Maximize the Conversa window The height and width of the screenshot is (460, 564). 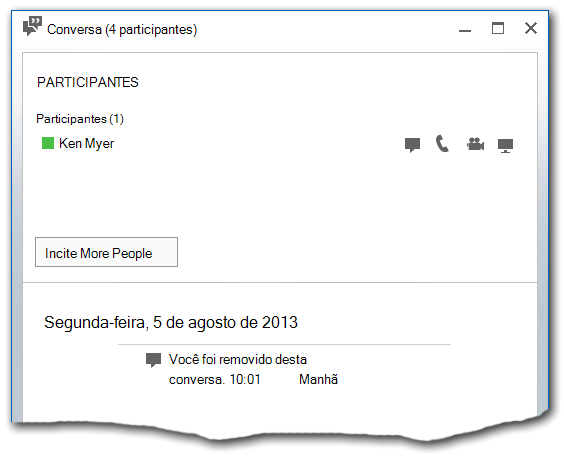coord(498,28)
